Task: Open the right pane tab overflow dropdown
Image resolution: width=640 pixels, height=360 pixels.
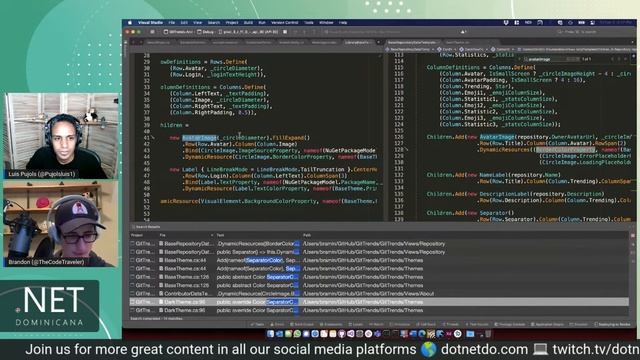Action: click(633, 42)
